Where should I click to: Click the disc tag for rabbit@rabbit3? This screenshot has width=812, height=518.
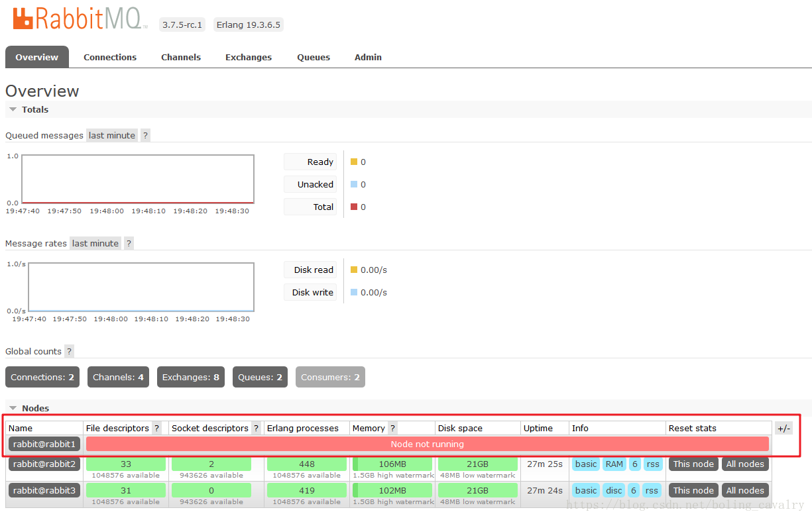pyautogui.click(x=614, y=490)
